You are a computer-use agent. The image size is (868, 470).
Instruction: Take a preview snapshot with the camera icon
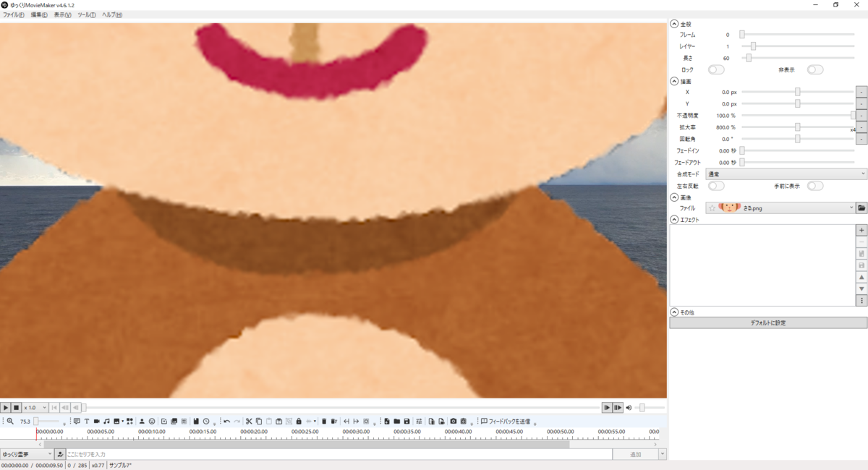[x=454, y=421]
